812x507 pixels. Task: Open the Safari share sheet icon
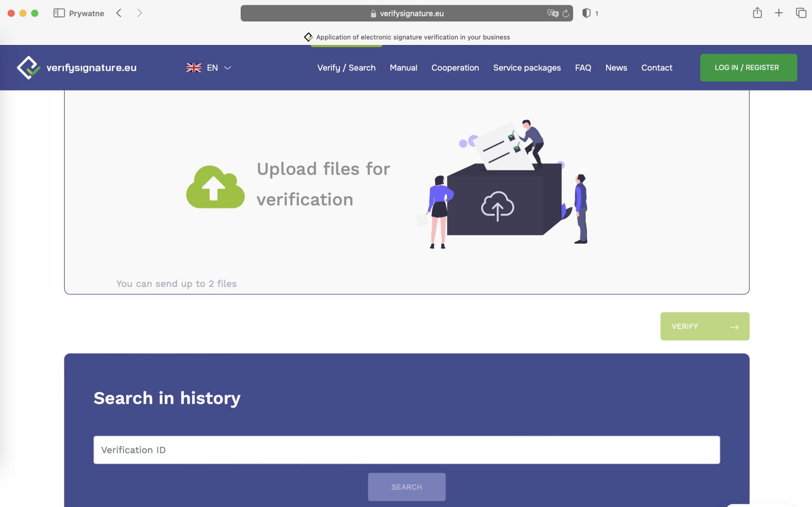(x=757, y=13)
